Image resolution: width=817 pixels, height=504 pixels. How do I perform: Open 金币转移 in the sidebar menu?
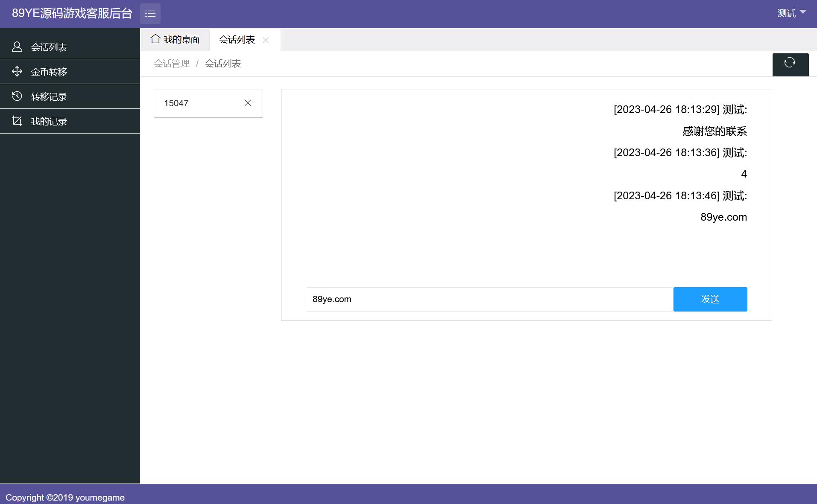coord(70,72)
